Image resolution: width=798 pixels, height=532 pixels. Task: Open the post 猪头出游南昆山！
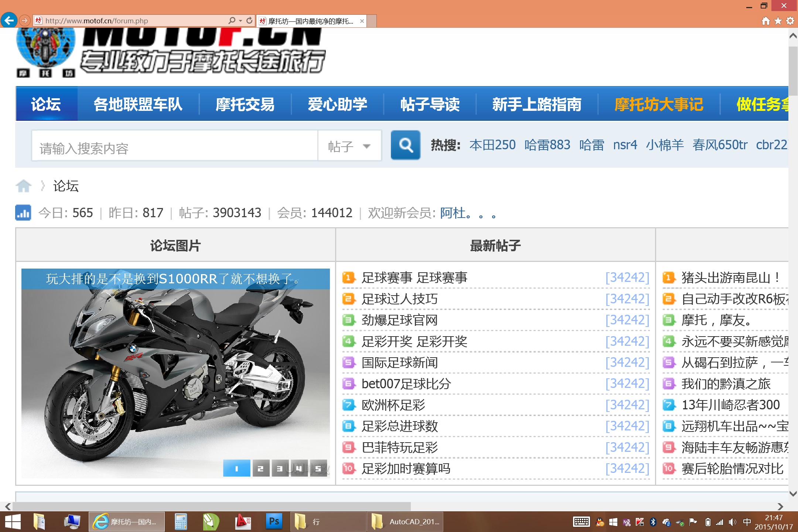[x=731, y=277]
